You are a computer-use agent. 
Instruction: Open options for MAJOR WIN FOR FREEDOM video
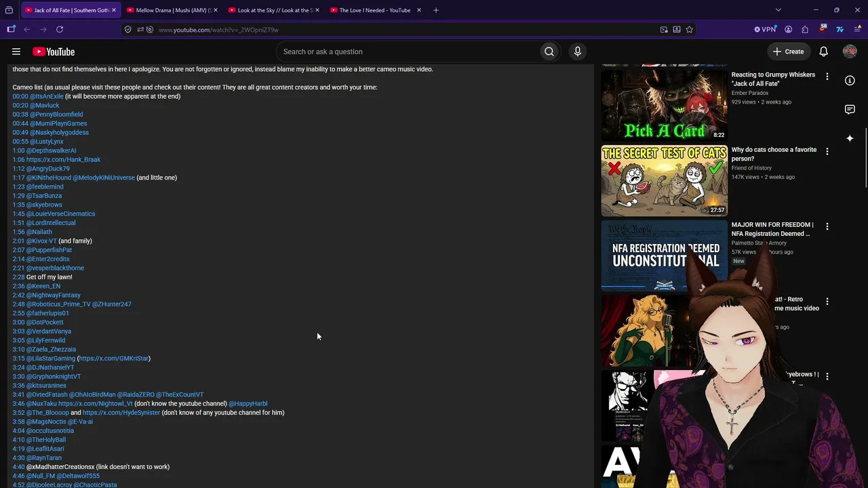point(827,226)
